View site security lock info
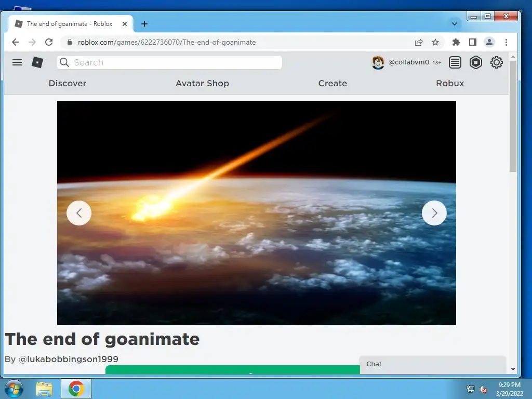532x399 pixels. coord(70,42)
